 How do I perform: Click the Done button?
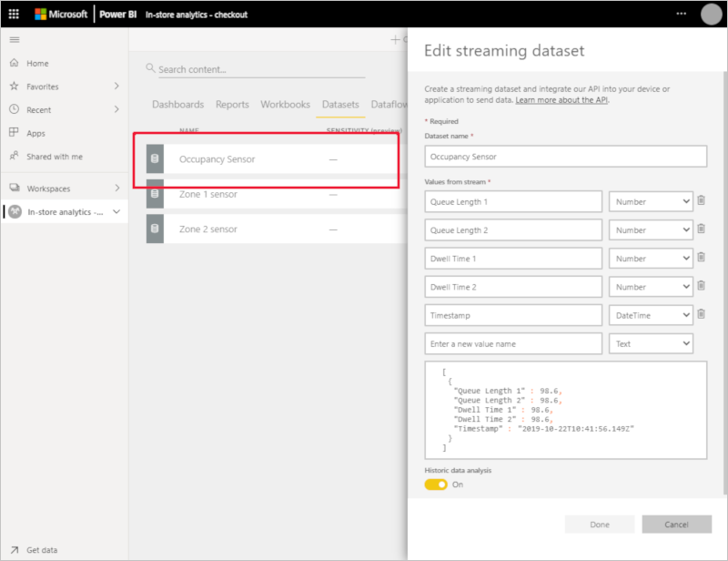[600, 524]
